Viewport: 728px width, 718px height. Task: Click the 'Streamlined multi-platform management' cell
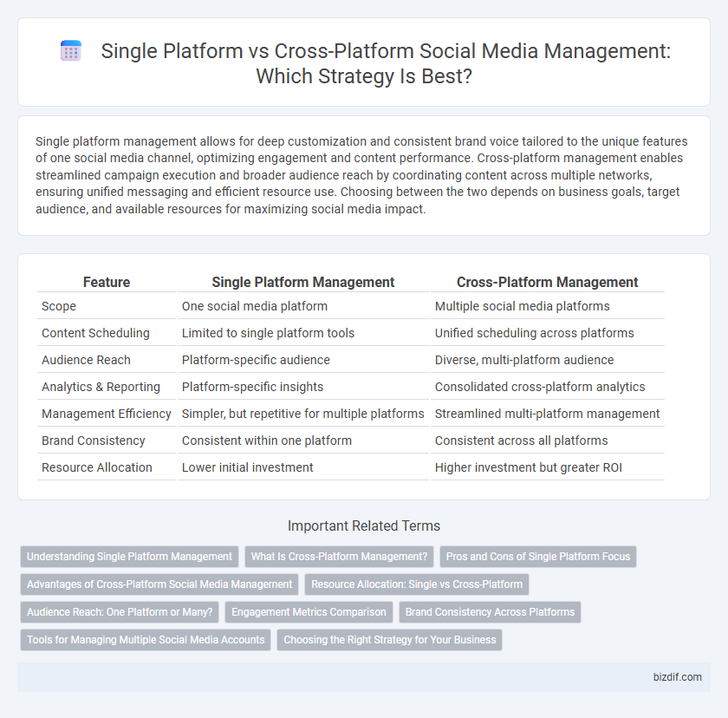point(547,414)
